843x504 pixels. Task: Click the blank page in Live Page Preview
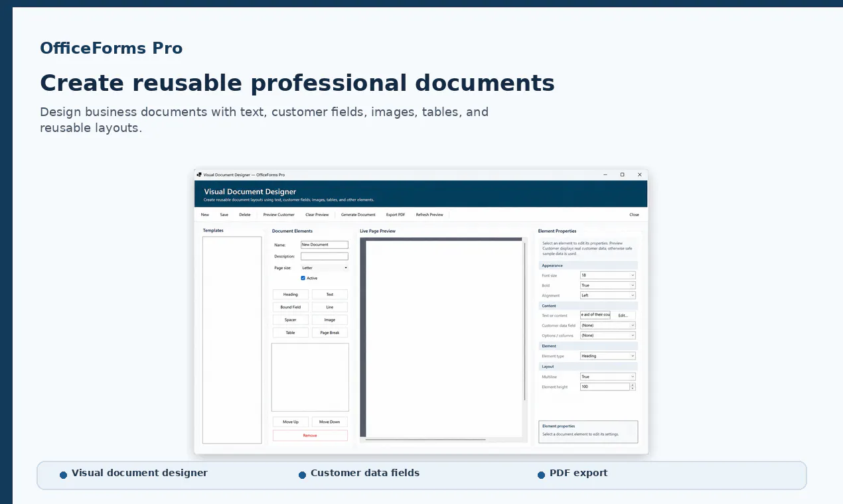(444, 338)
